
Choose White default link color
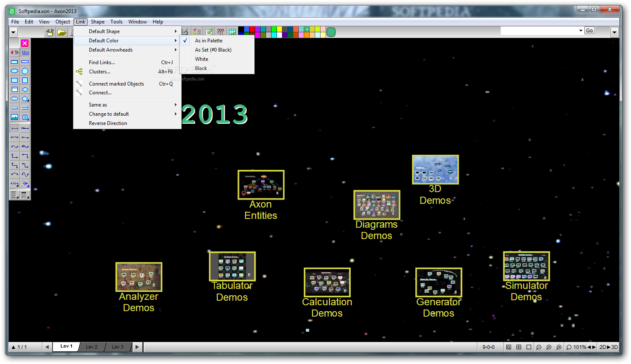[x=217, y=59]
